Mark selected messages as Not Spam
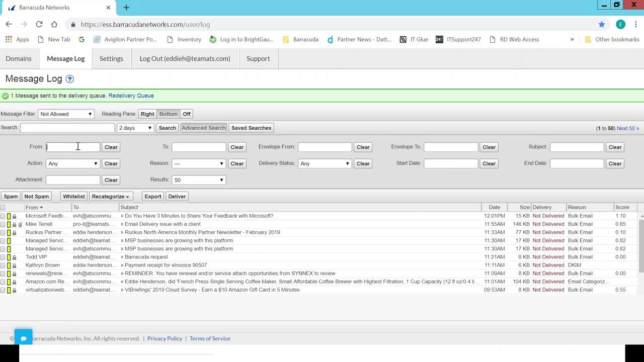The image size is (644, 362). (x=36, y=197)
